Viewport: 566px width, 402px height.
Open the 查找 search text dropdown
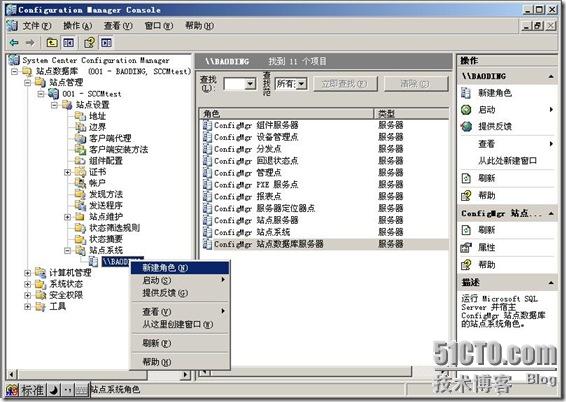[x=250, y=84]
